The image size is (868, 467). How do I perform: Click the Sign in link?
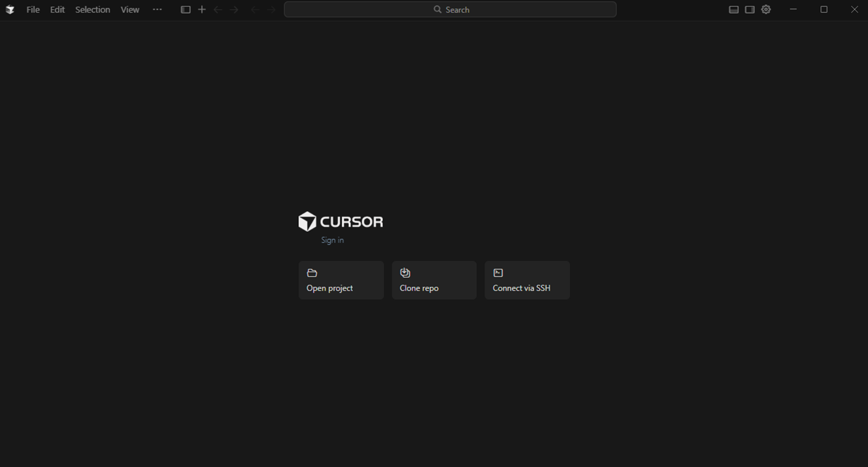tap(332, 240)
